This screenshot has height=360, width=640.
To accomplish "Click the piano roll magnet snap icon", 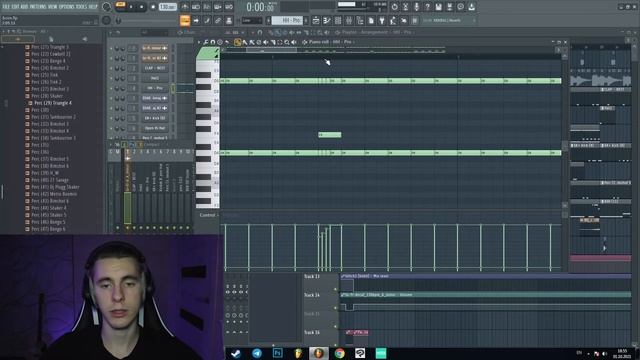I will tap(213, 42).
